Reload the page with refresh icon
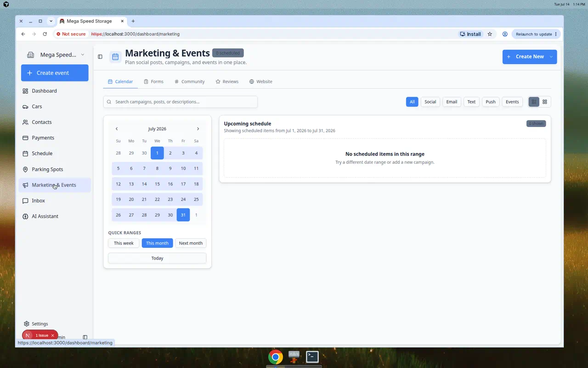Image resolution: width=588 pixels, height=368 pixels. pyautogui.click(x=45, y=34)
